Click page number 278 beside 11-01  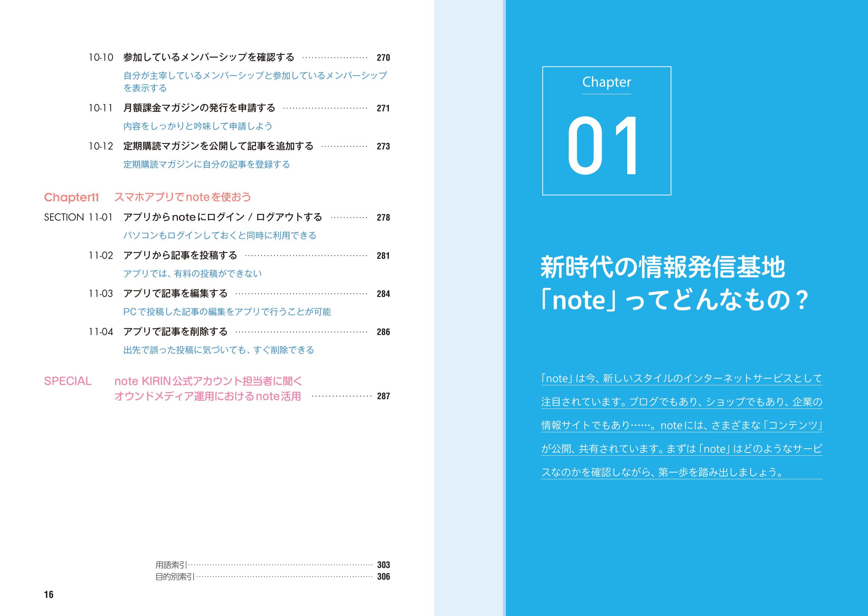[383, 218]
